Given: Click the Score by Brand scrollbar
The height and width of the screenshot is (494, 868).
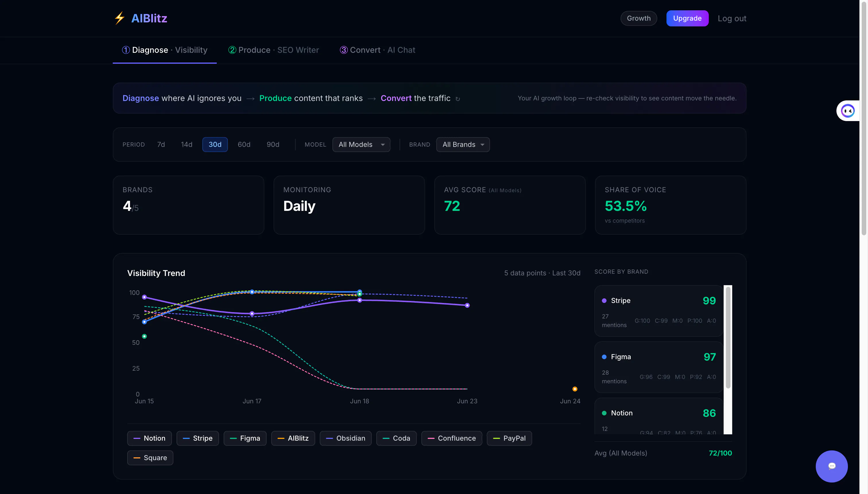Looking at the screenshot, I should pos(728,360).
